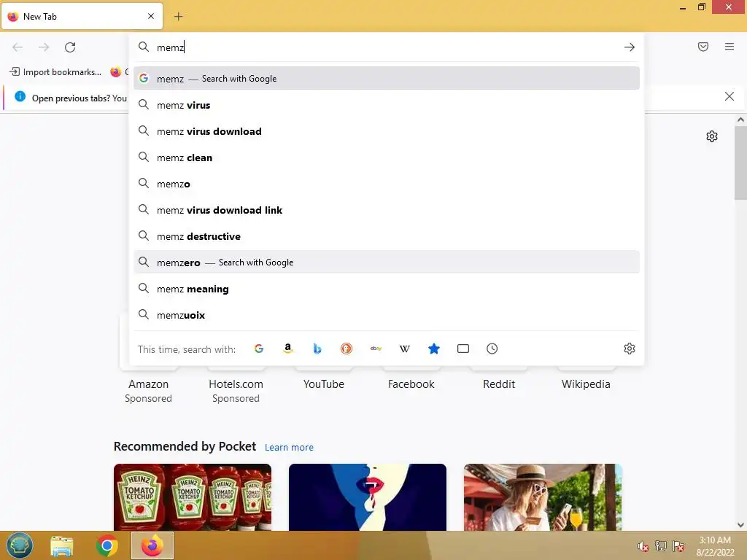Open the red lips illustration Pocket story
747x560 pixels.
(x=368, y=497)
